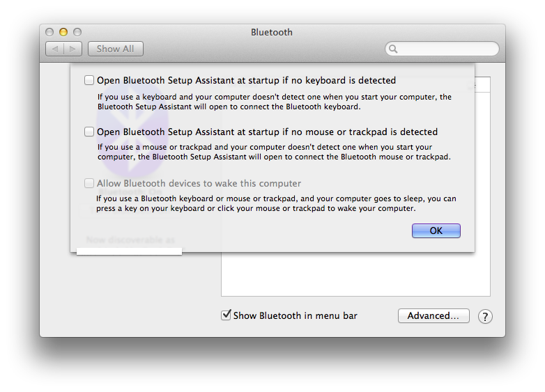Click the keyboard detection description text

tap(274, 102)
